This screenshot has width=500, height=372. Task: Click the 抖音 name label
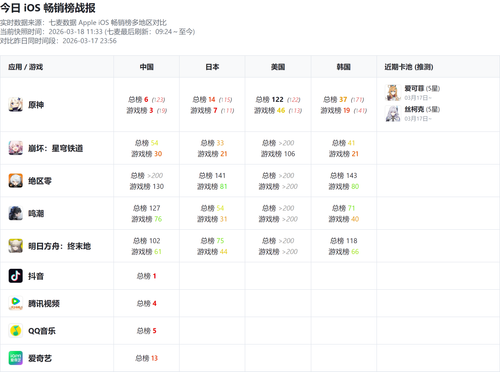[36, 276]
